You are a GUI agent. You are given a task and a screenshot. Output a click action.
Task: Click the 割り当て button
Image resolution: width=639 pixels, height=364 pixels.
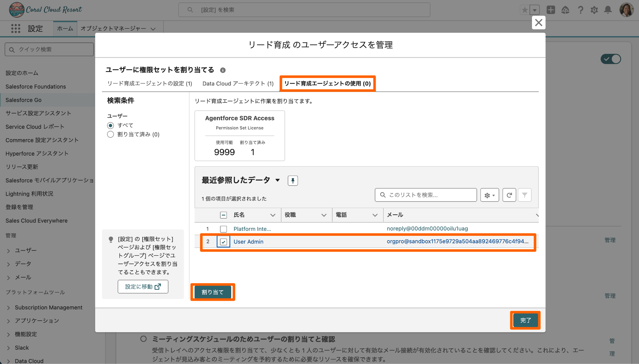point(212,292)
